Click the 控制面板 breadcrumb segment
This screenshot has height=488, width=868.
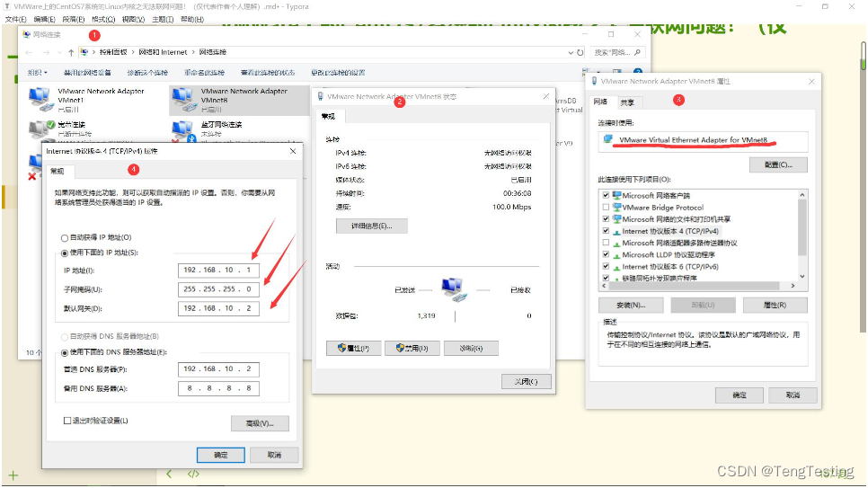click(x=113, y=52)
